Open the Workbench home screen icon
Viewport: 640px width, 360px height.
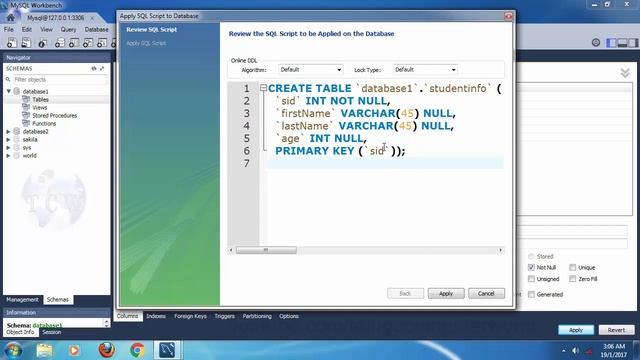pos(11,18)
